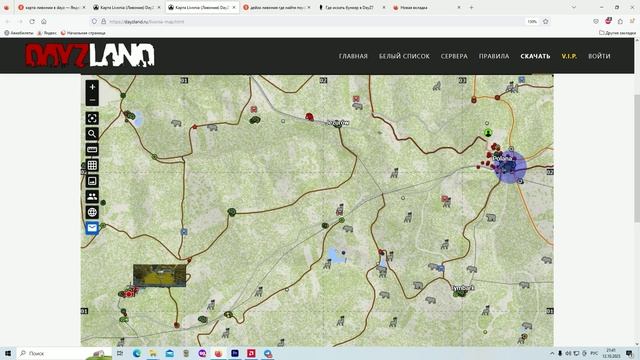Viewport: 640px width, 360px height.
Task: Expand hidden system tray icons chevron
Action: 552,353
